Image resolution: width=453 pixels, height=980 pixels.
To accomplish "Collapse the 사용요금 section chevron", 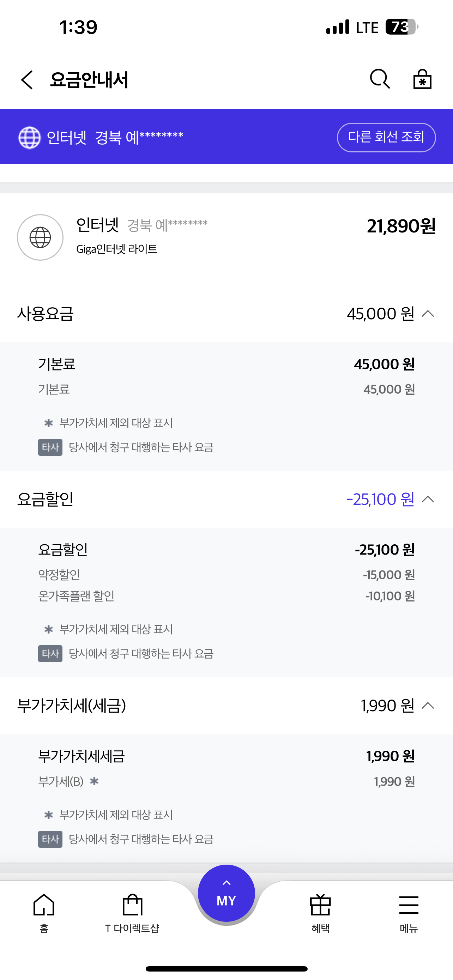I will pos(428,314).
